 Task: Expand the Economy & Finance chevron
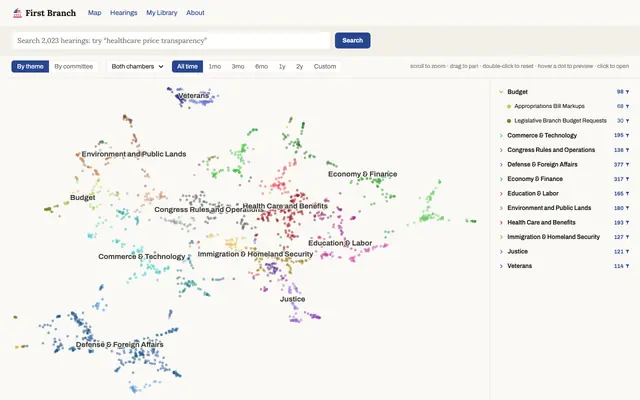(501, 179)
